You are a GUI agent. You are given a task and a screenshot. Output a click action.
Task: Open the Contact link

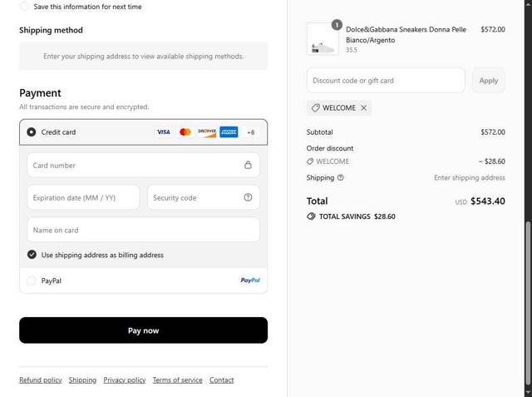(222, 380)
